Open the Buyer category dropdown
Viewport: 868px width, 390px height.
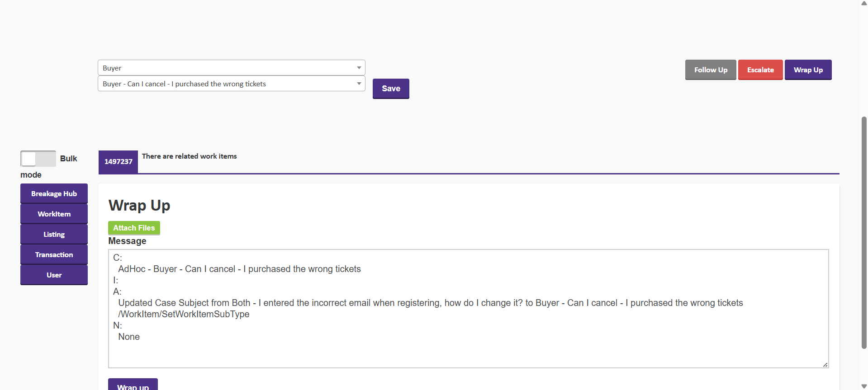[x=231, y=68]
